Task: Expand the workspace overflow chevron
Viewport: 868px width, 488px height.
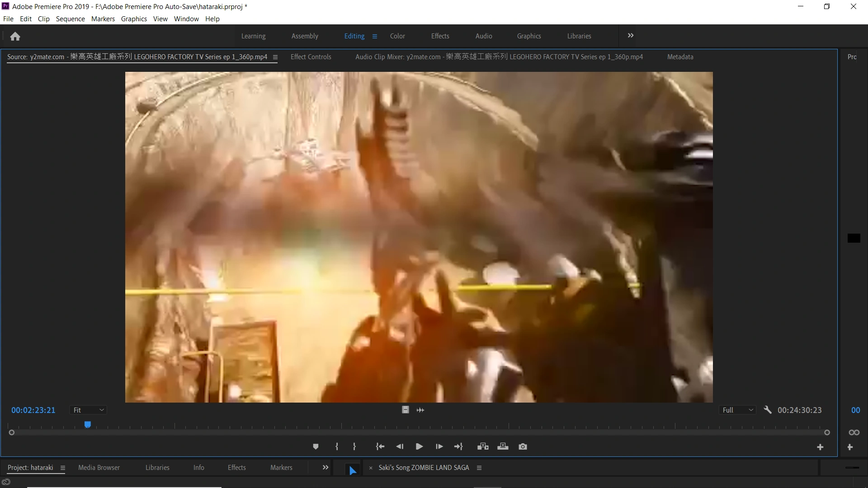Action: click(x=631, y=36)
